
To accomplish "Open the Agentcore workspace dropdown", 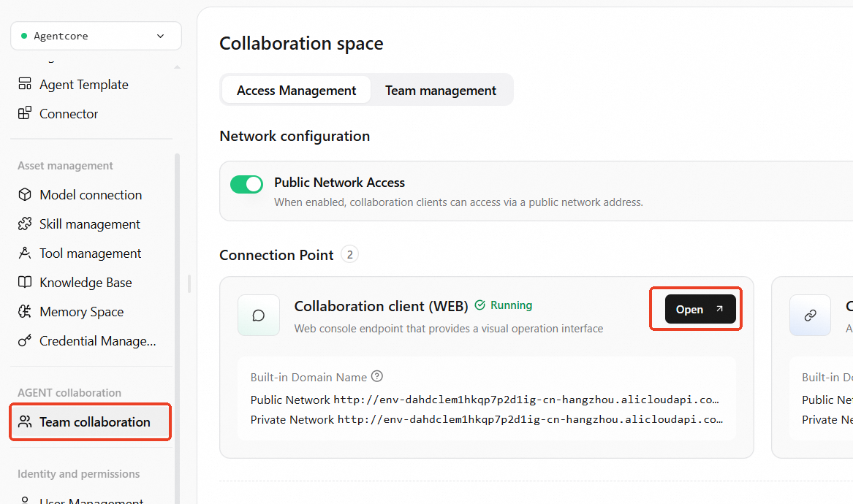I will click(x=96, y=36).
